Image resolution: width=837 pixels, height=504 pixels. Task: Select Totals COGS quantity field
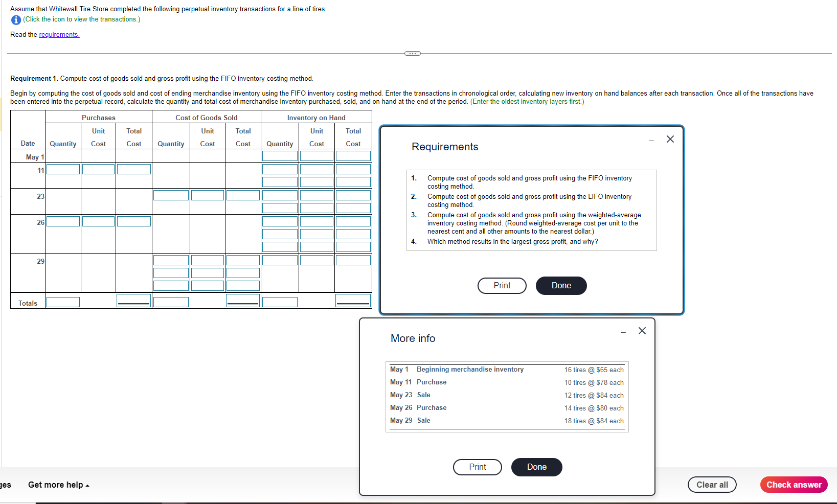click(x=171, y=302)
